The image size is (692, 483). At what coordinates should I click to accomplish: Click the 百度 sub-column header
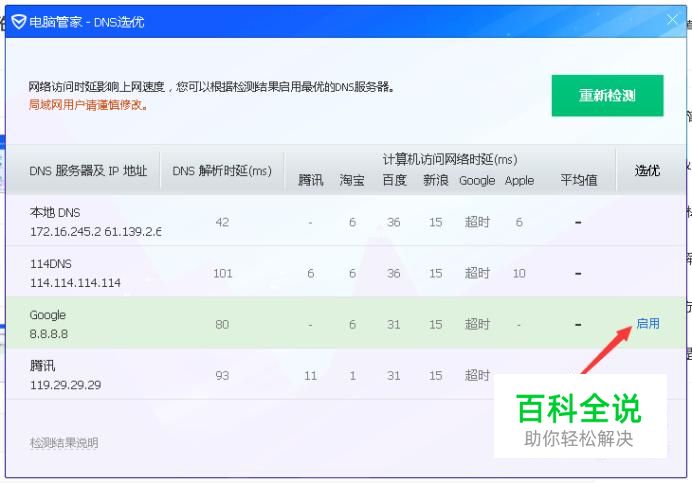pyautogui.click(x=394, y=180)
